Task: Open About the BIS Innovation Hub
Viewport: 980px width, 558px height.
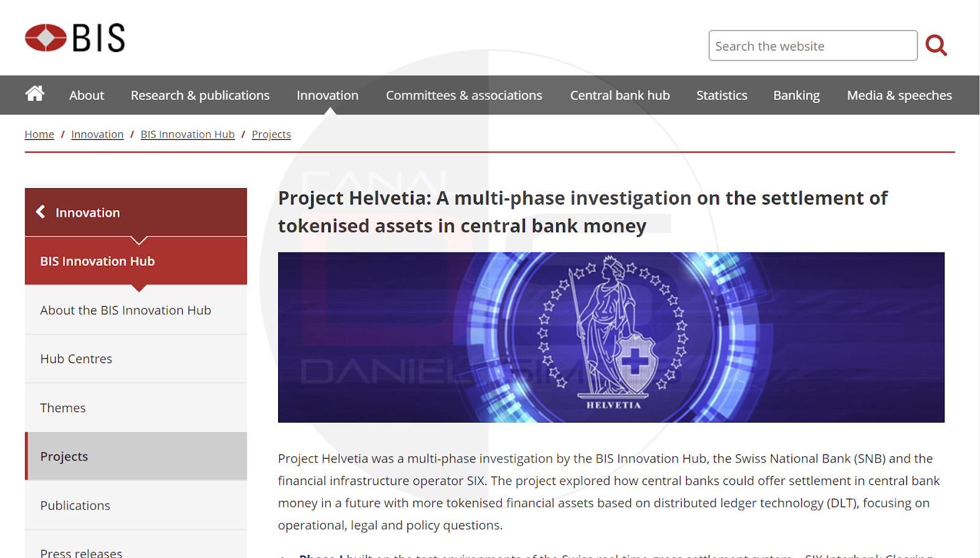Action: tap(136, 310)
